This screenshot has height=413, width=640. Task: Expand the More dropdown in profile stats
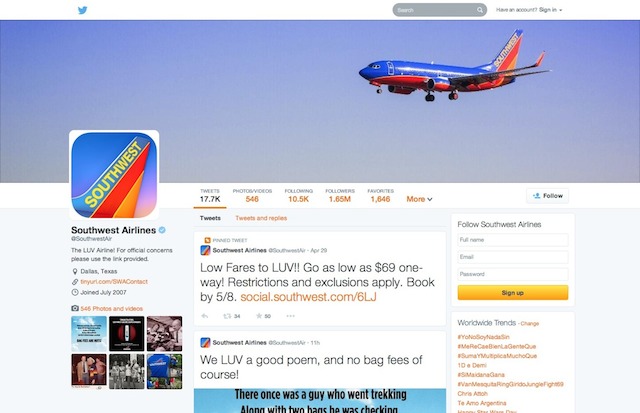[x=419, y=199]
